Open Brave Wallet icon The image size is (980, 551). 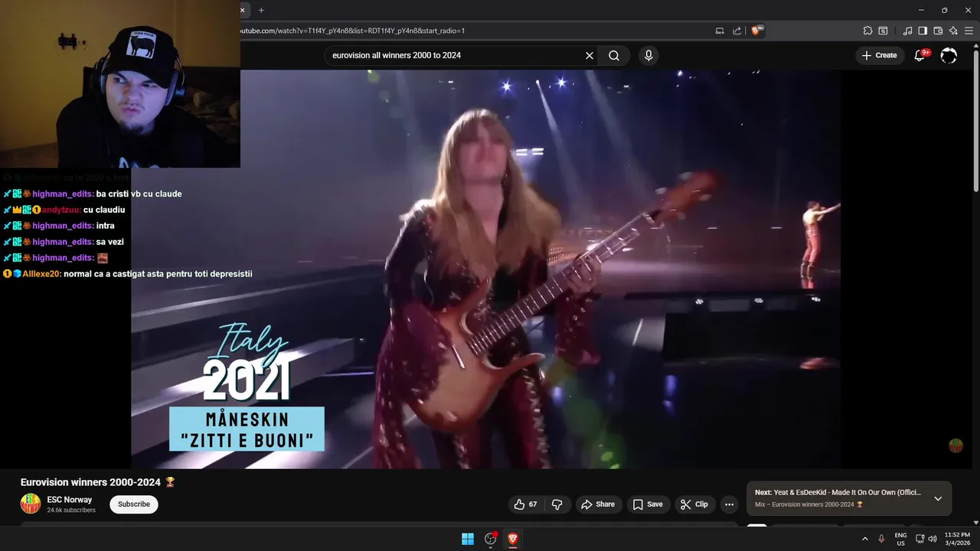[x=938, y=31]
